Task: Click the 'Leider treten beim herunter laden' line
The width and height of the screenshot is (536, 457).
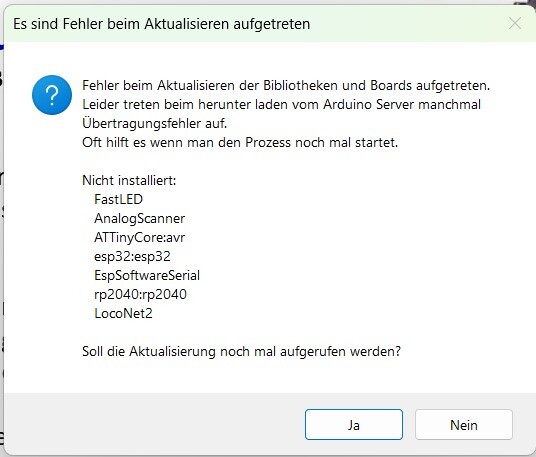Action: click(281, 104)
